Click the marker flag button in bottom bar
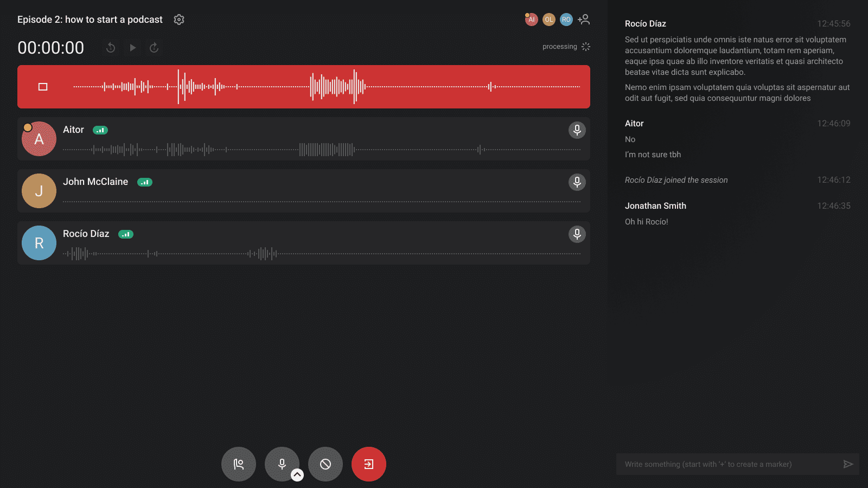Viewport: 868px width, 488px height. click(239, 464)
